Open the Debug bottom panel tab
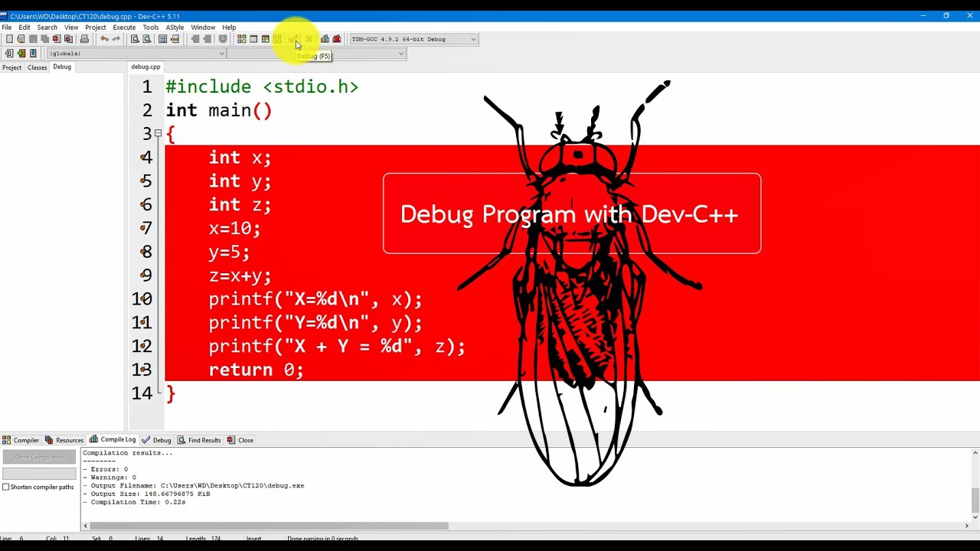980x551 pixels. [x=157, y=440]
